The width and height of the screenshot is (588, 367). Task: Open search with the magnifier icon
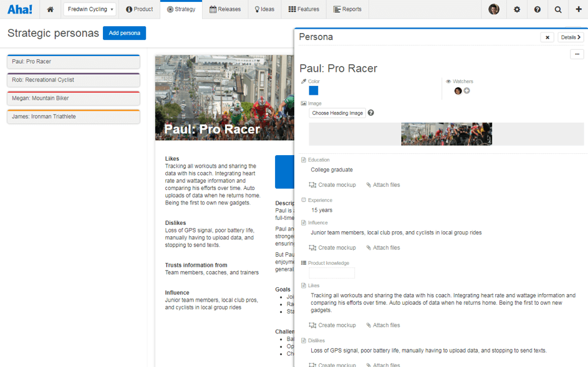point(558,9)
